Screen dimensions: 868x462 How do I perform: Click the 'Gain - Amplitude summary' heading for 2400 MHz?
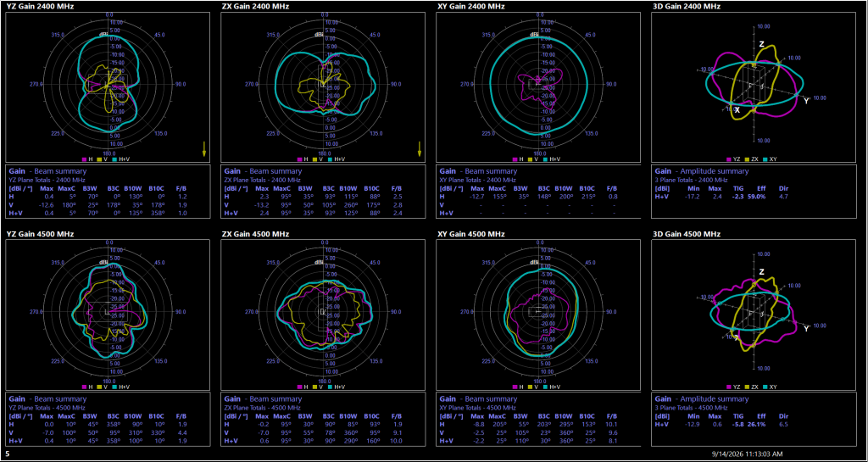(x=701, y=171)
